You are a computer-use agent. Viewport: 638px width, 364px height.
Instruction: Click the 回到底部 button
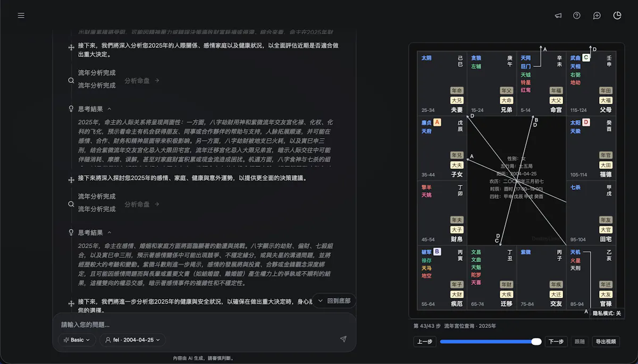pyautogui.click(x=334, y=301)
